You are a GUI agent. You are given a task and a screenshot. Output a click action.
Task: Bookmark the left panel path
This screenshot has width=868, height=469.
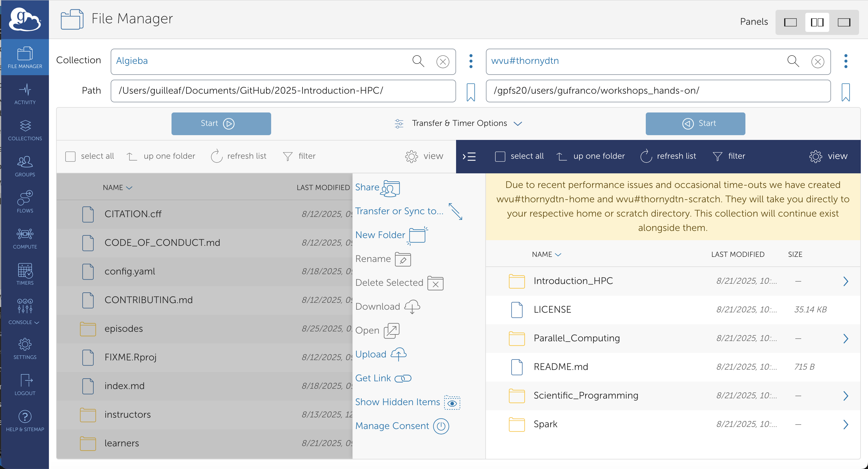(x=471, y=92)
